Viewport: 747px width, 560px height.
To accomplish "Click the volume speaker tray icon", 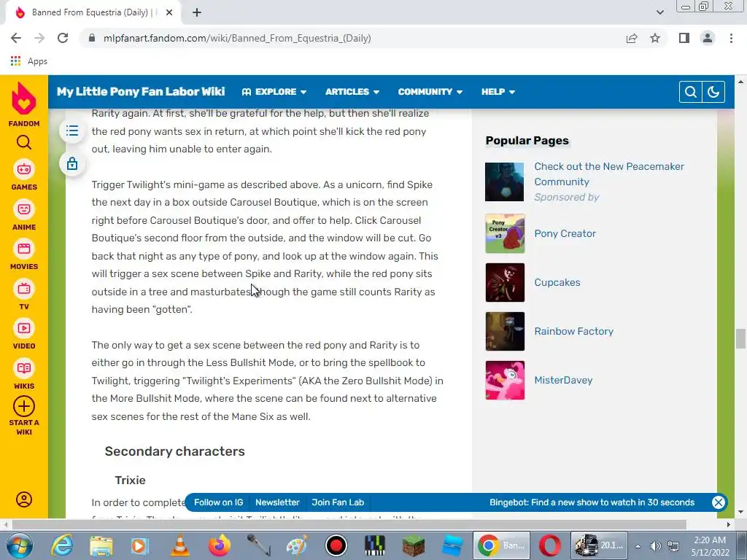I will (656, 546).
